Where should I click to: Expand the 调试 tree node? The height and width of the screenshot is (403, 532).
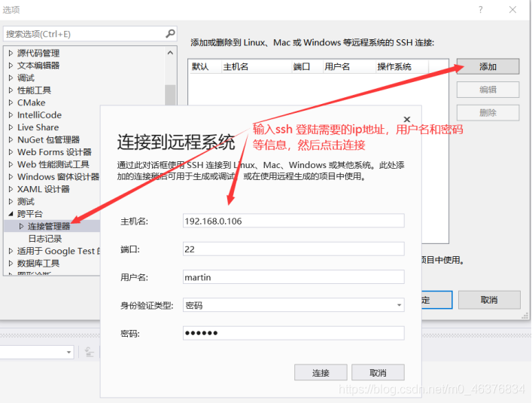(x=11, y=78)
